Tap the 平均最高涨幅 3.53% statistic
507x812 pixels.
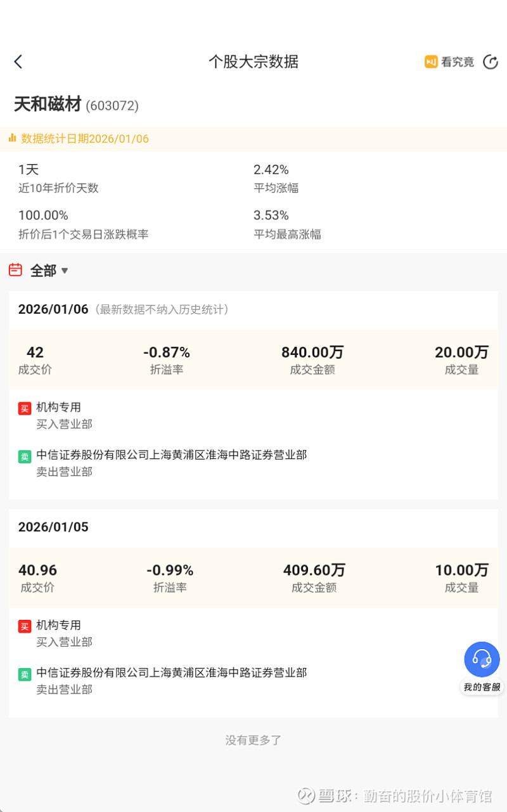(287, 224)
